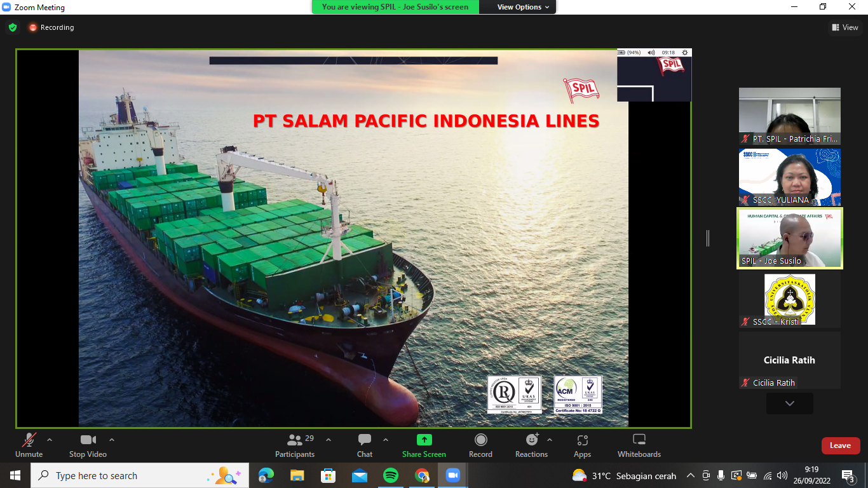Click the Zoom Meeting title bar logo

pos(7,8)
